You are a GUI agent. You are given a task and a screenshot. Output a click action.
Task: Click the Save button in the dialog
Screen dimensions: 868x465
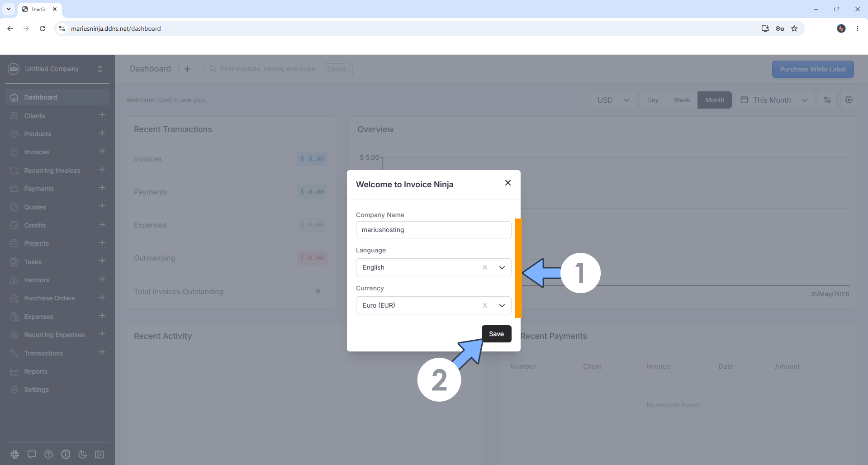pyautogui.click(x=496, y=334)
